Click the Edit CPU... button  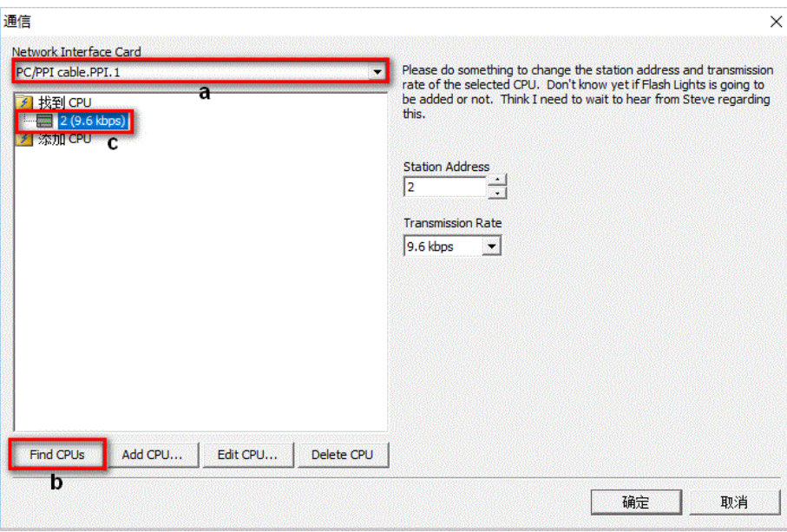[247, 455]
